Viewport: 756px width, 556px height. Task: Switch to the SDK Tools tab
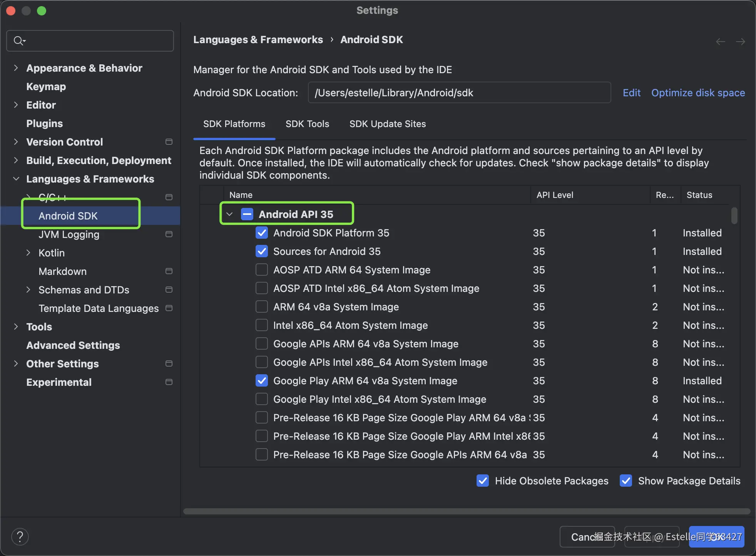coord(307,124)
